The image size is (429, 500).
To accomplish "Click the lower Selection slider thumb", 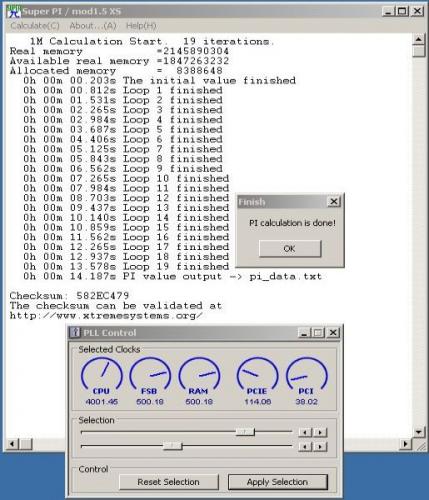I will [x=172, y=446].
